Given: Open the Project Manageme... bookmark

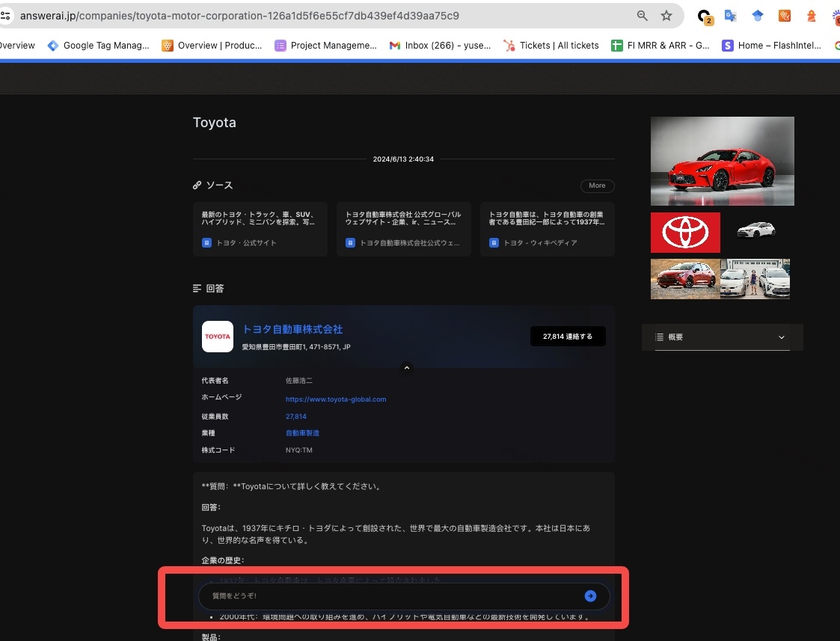Looking at the screenshot, I should (x=325, y=46).
